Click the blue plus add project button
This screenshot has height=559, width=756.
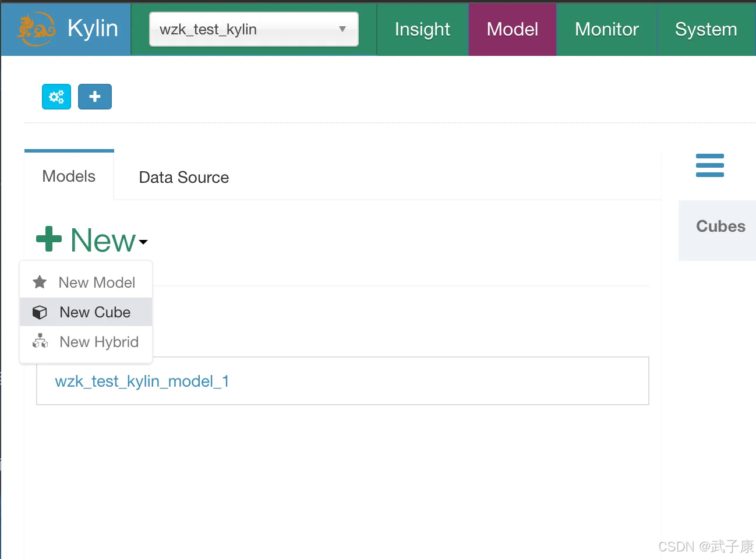(95, 97)
